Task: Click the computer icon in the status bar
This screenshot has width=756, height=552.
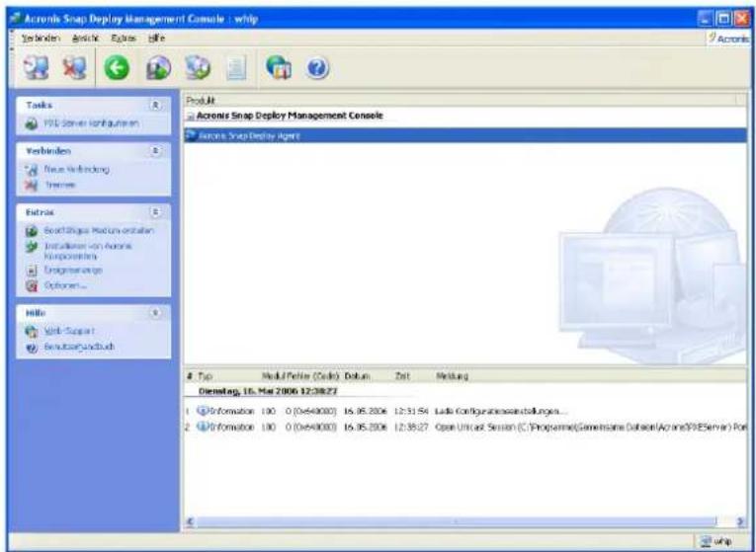Action: click(707, 541)
